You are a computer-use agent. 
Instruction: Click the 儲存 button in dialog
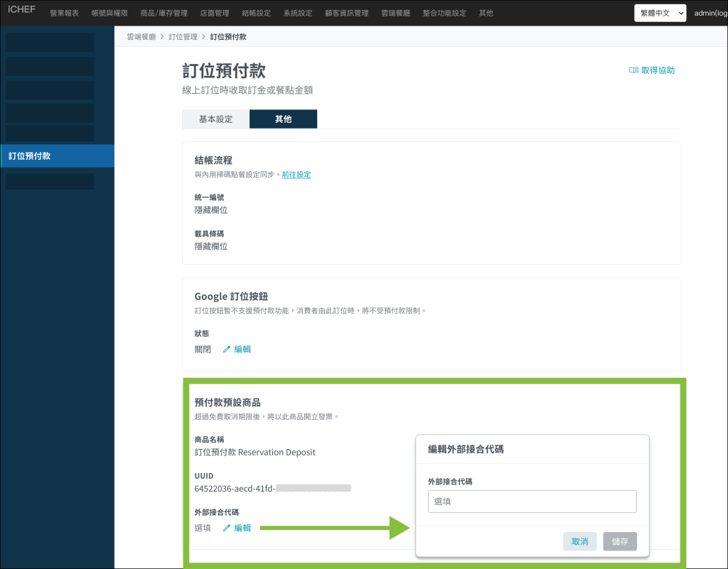(620, 541)
